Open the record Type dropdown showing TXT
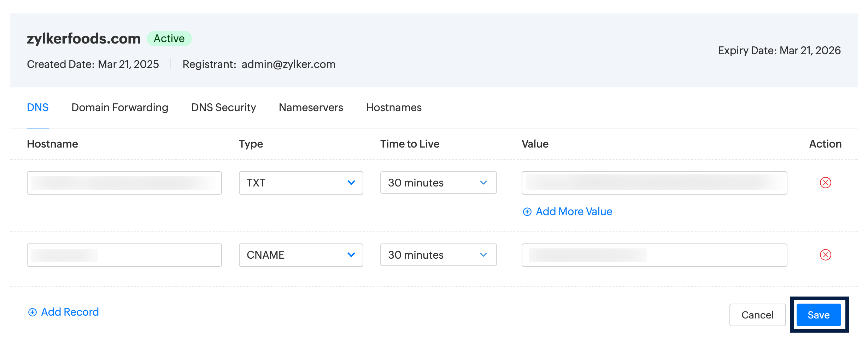868x339 pixels. click(300, 183)
